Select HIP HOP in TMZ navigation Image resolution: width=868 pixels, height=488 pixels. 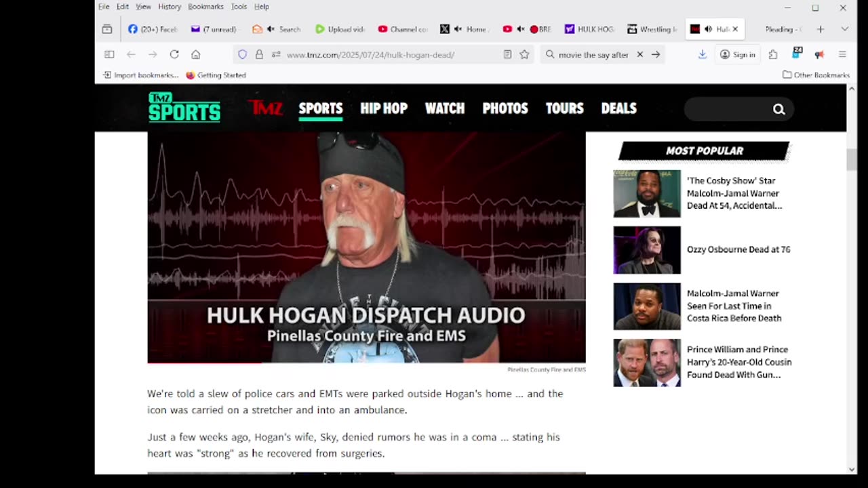384,108
